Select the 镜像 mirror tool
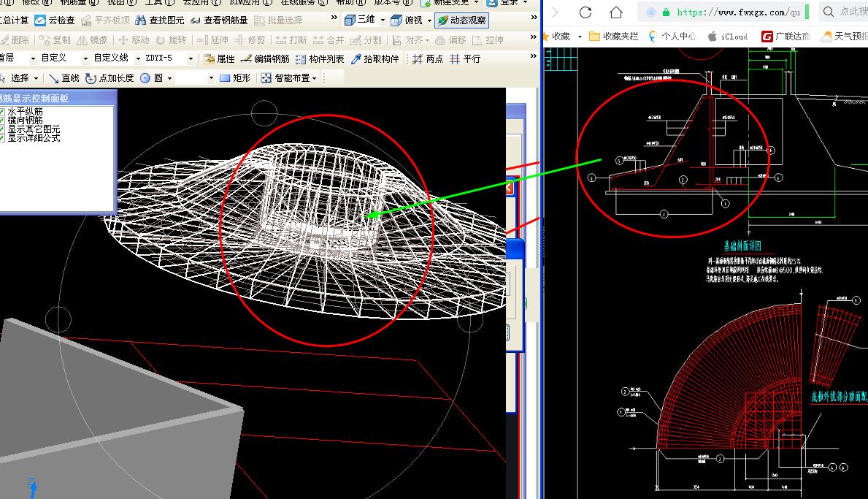868x499 pixels. 93,40
